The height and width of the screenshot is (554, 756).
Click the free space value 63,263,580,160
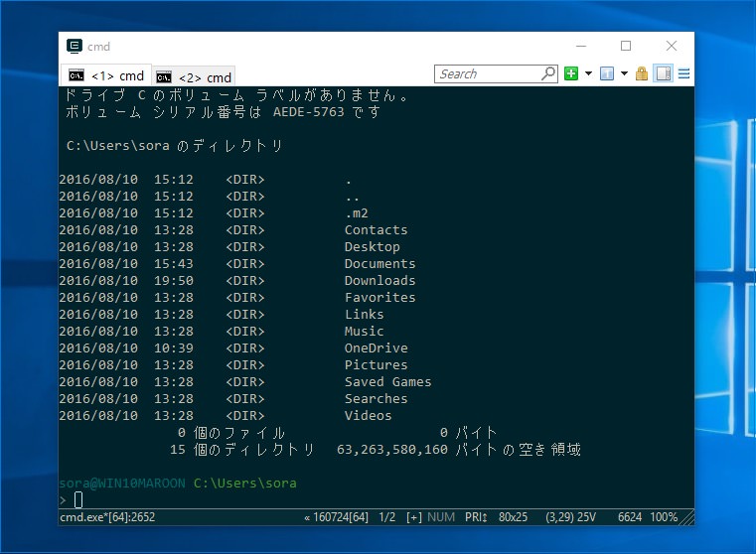tap(392, 450)
